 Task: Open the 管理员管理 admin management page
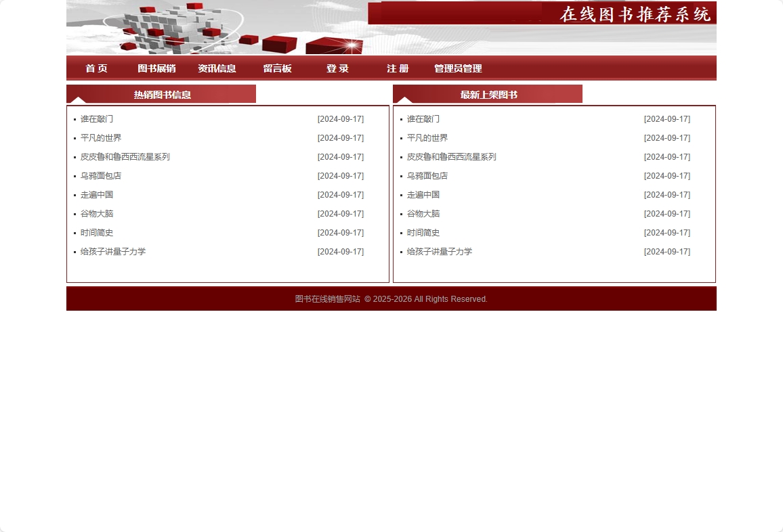tap(458, 68)
